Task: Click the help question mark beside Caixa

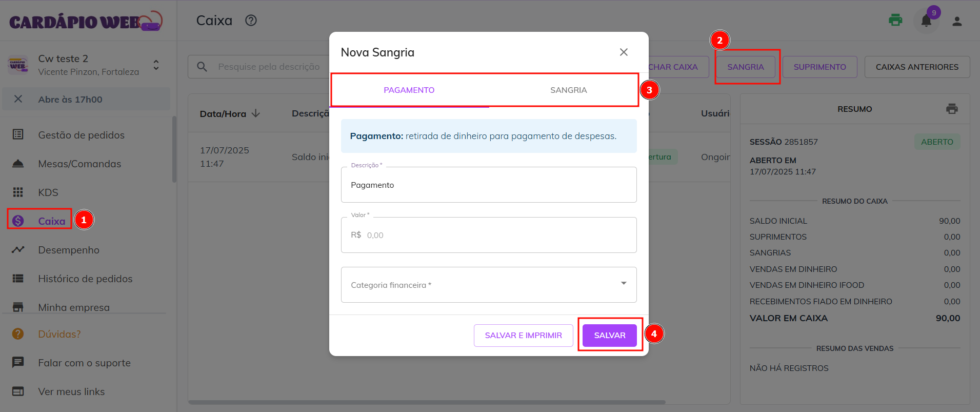Action: point(251,21)
